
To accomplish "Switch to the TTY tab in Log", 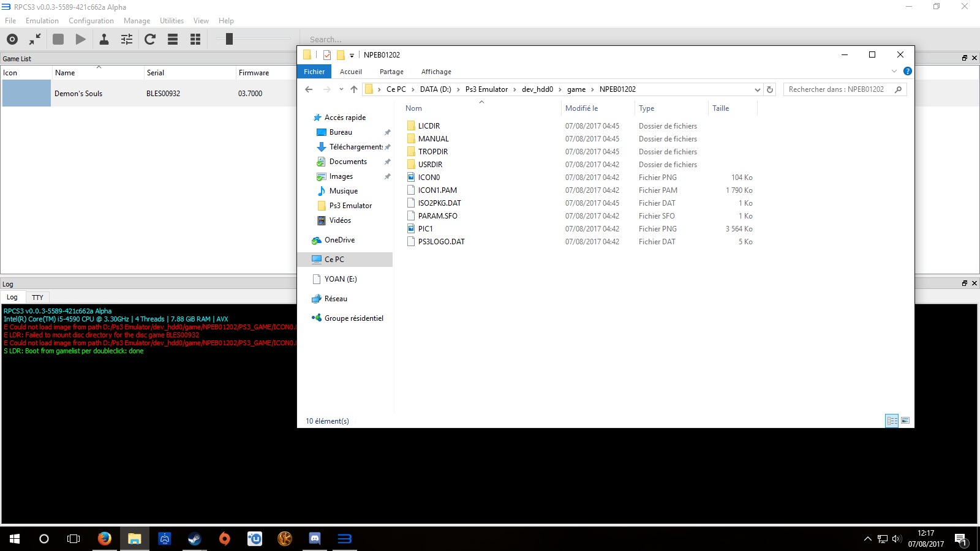I will coord(37,298).
